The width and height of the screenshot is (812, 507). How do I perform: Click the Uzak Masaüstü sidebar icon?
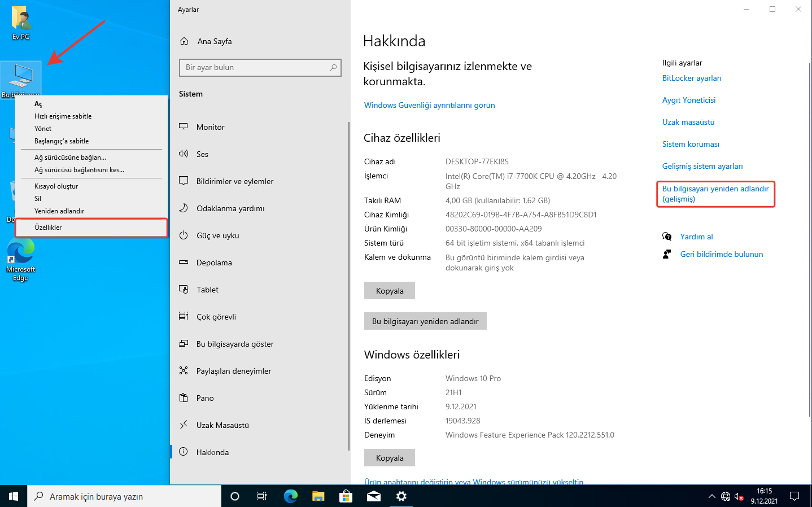[184, 425]
